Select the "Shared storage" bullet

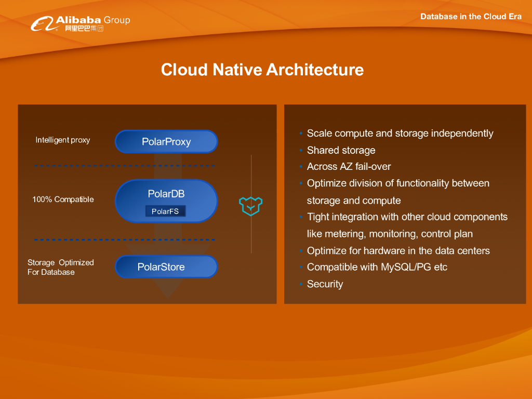[x=341, y=151]
